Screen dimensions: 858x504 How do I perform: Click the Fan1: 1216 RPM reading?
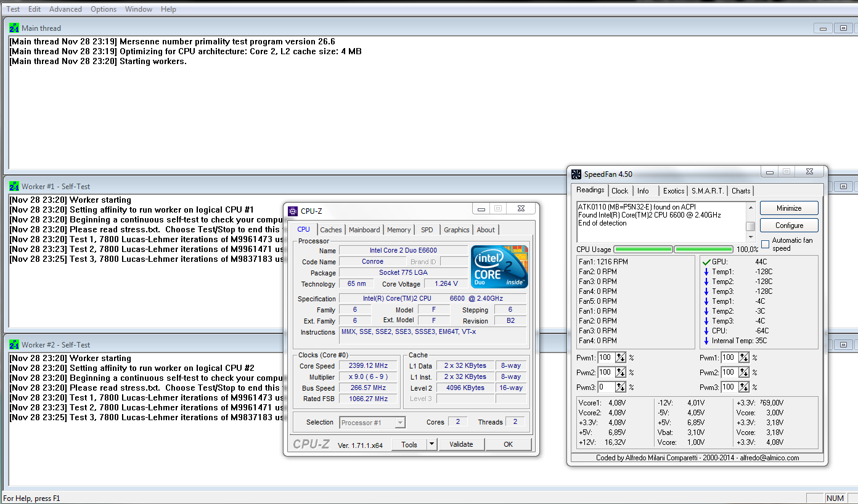tap(603, 262)
